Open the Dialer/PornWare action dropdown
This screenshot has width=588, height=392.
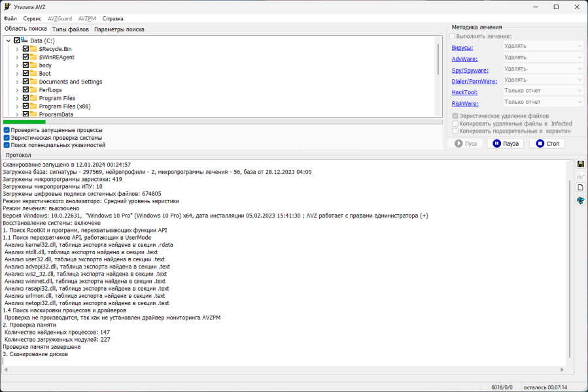543,80
